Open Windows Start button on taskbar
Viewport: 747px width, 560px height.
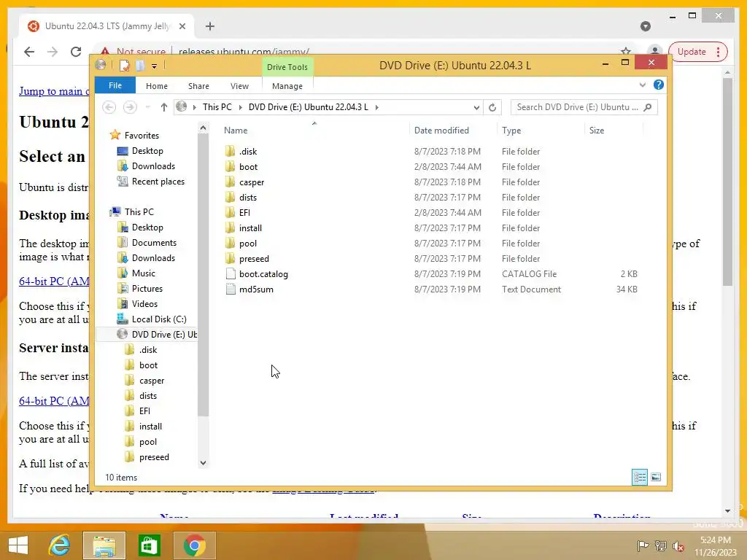[18, 545]
